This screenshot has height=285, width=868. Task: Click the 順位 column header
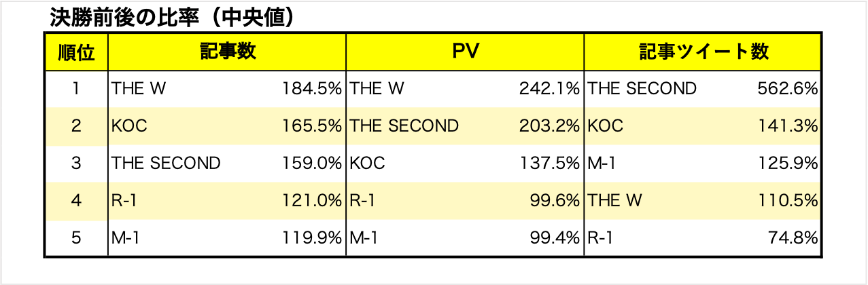(x=75, y=52)
